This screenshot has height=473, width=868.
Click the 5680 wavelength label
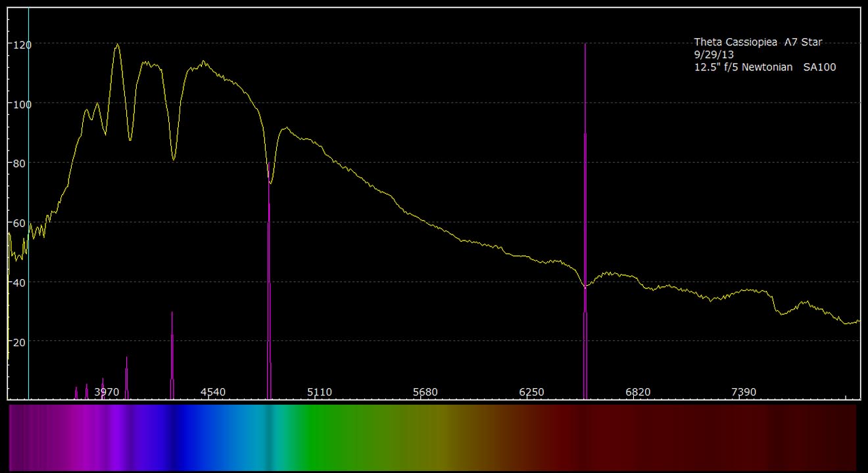(425, 392)
